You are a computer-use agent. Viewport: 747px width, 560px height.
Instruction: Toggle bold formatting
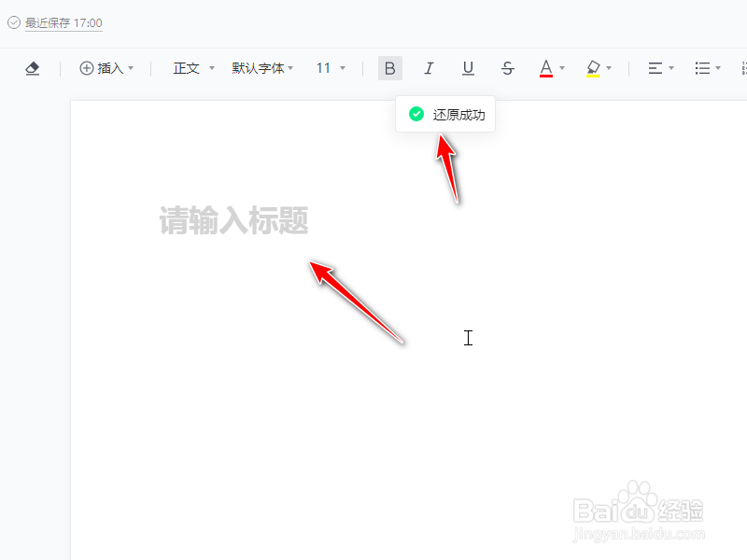[x=389, y=68]
